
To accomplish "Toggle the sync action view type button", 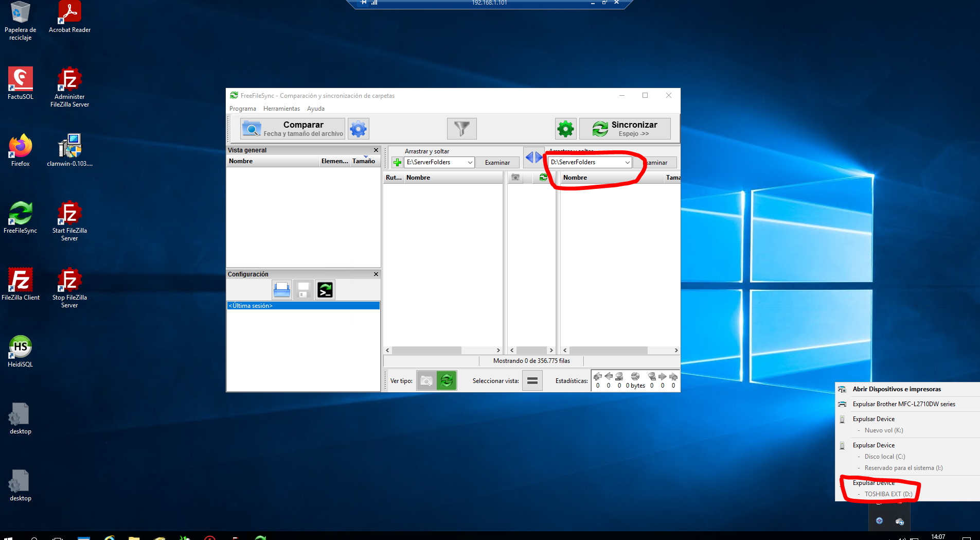I will [x=447, y=381].
